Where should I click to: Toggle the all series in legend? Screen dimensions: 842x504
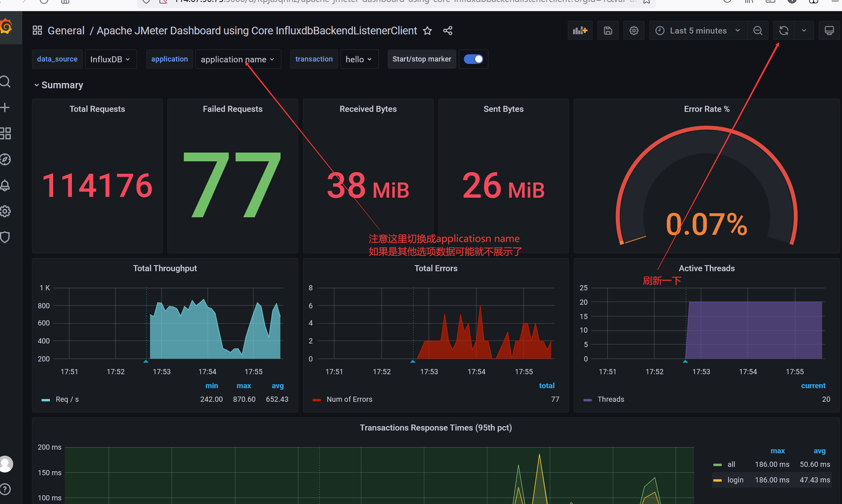pos(731,464)
